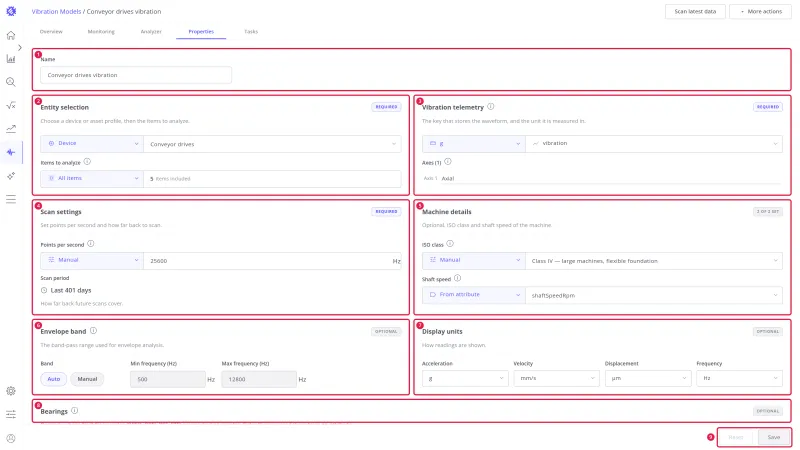This screenshot has height=450, width=800.
Task: Open the All items dropdown
Action: 92,179
